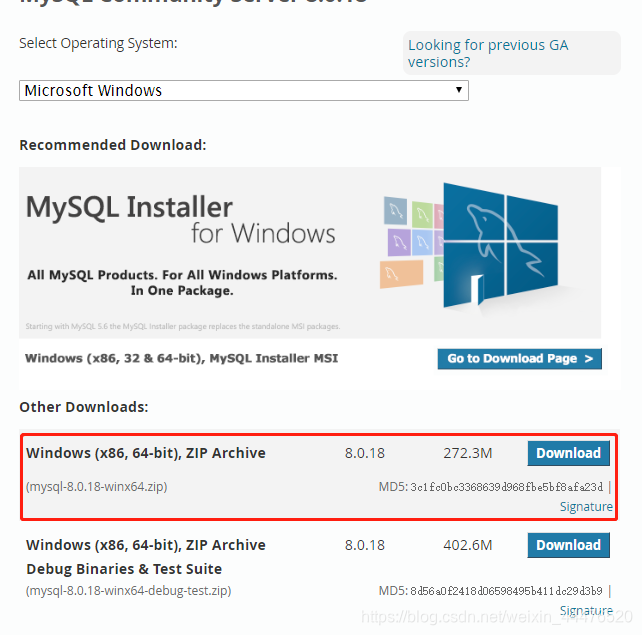Open the previous GA versions link
The image size is (642, 635).
click(x=488, y=53)
